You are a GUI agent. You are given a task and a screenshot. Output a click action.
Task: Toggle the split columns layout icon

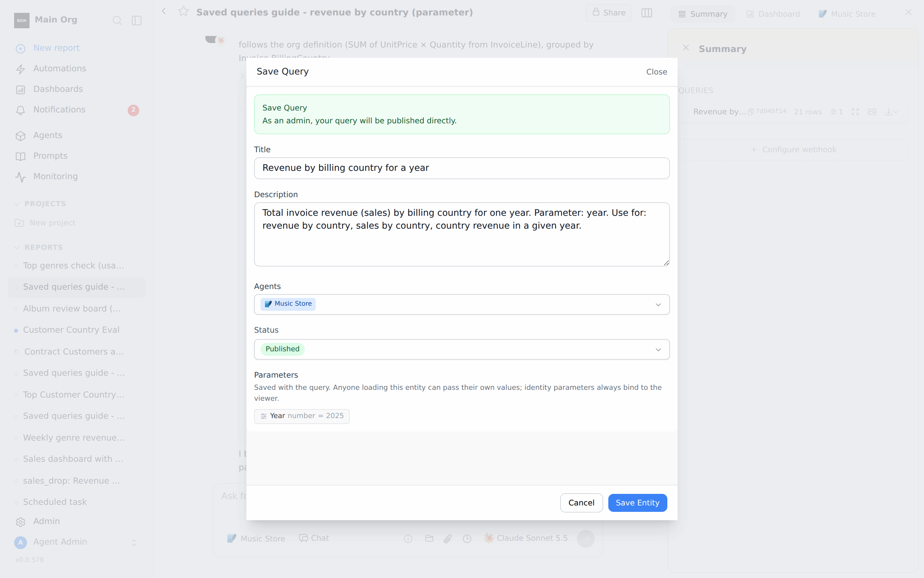(x=647, y=13)
